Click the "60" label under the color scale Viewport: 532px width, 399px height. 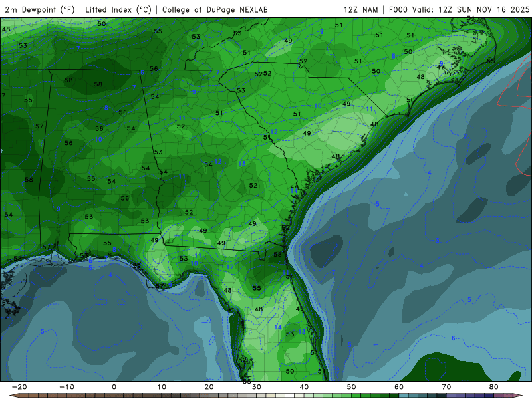399,387
